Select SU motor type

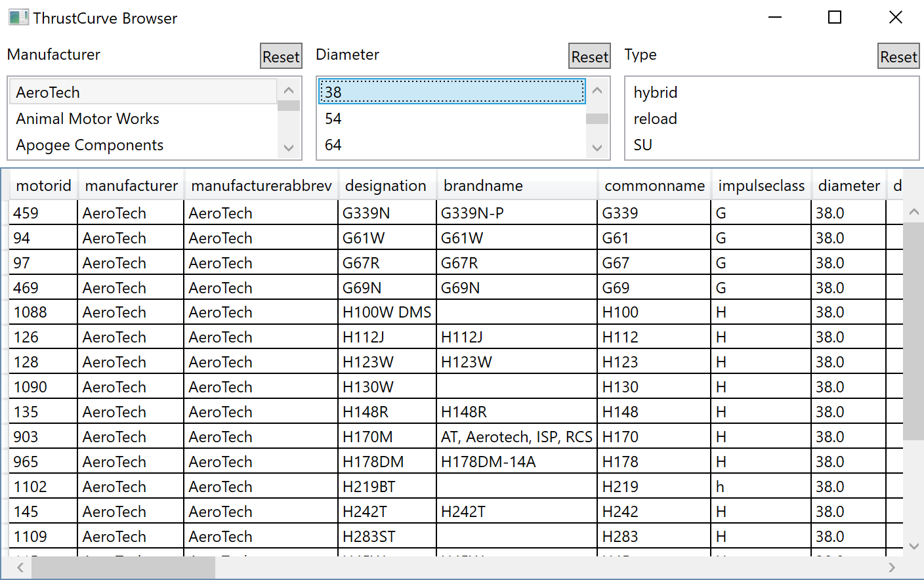coord(772,144)
